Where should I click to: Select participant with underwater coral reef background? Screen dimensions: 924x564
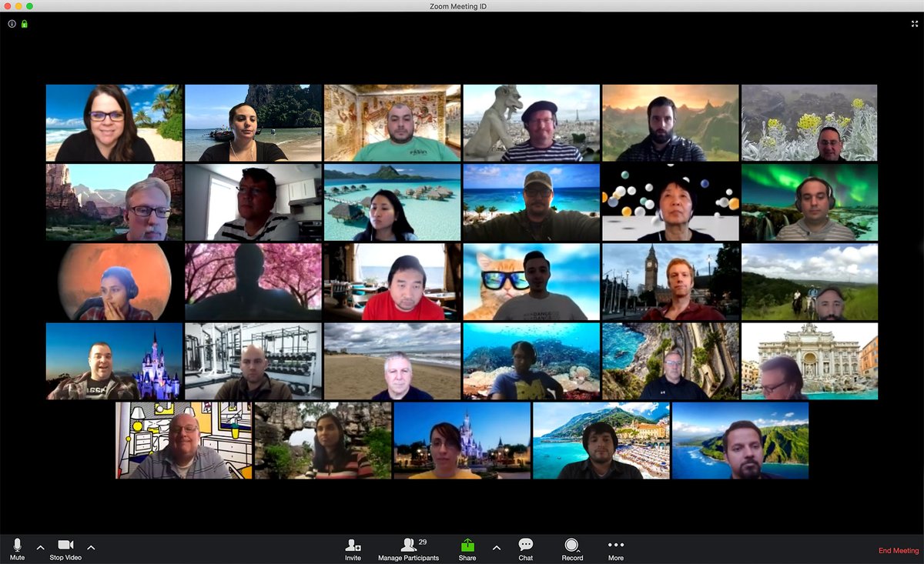coord(531,361)
